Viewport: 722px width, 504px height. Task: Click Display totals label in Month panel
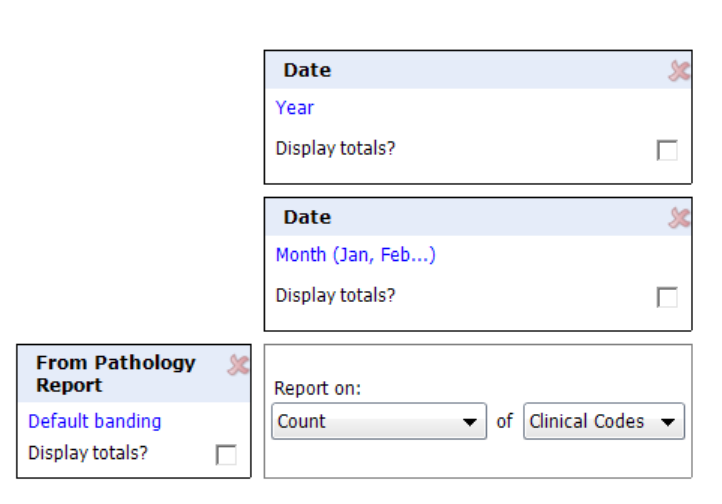click(335, 295)
